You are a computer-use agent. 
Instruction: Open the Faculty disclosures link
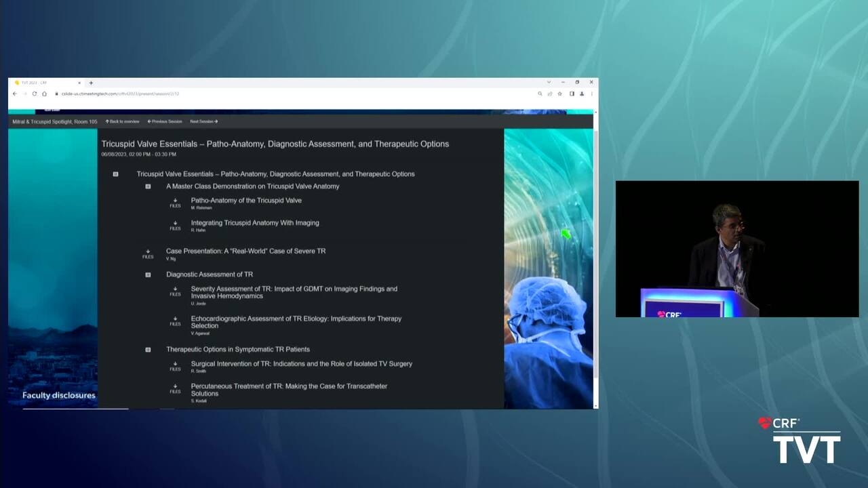click(59, 395)
